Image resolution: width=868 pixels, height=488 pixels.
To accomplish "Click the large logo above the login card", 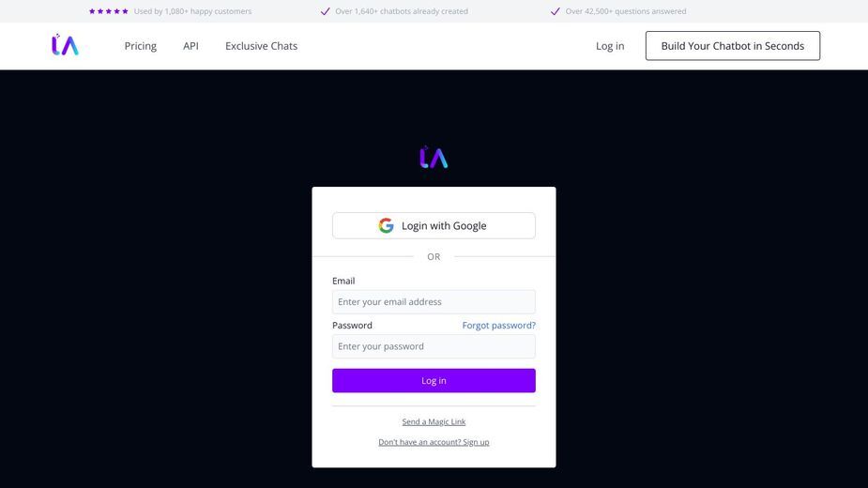I will point(434,157).
